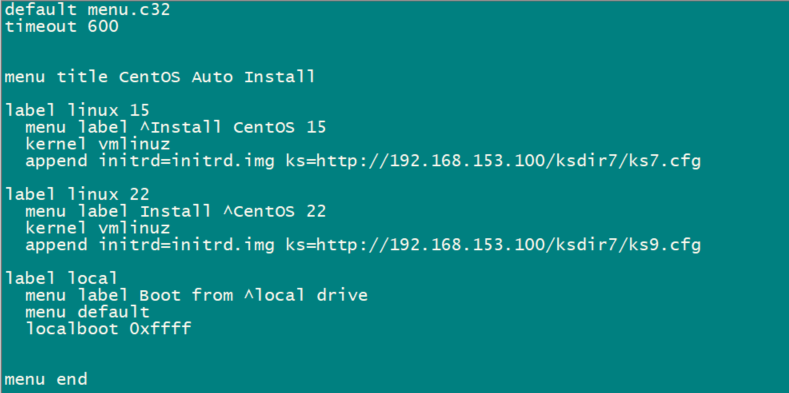Viewport: 789px width, 393px height.
Task: Click the 'default menu.c32' line
Action: [88, 10]
